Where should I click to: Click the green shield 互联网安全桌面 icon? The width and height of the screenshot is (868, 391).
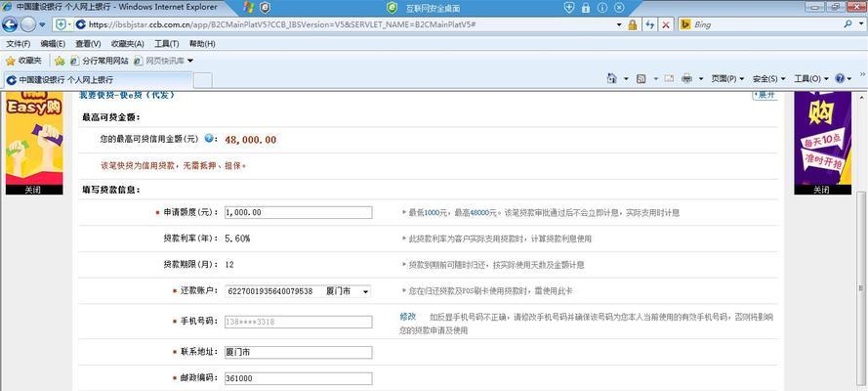coord(392,8)
